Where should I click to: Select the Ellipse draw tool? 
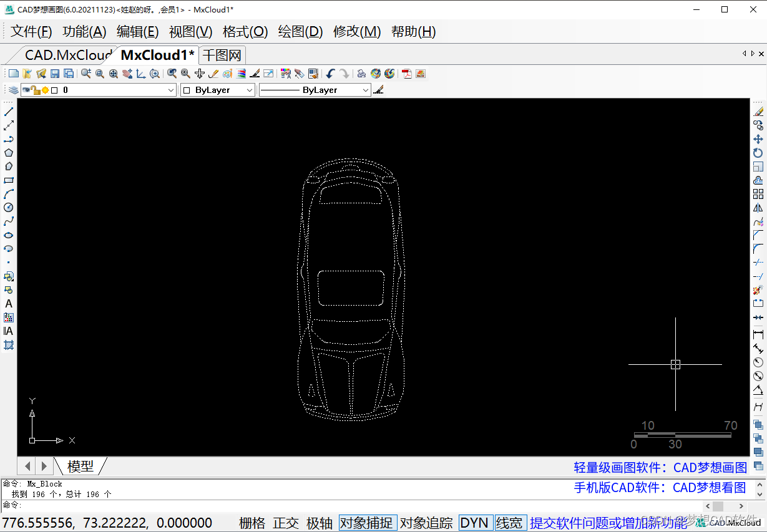9,235
